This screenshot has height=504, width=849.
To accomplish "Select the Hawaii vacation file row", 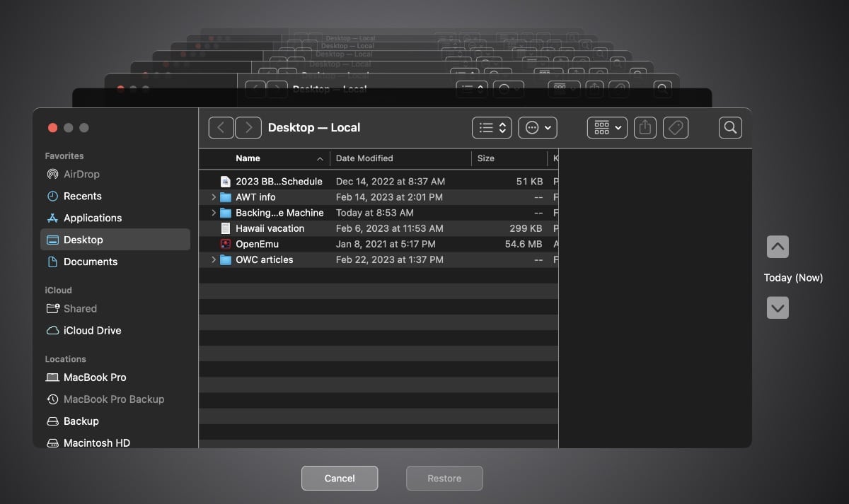I will point(270,228).
